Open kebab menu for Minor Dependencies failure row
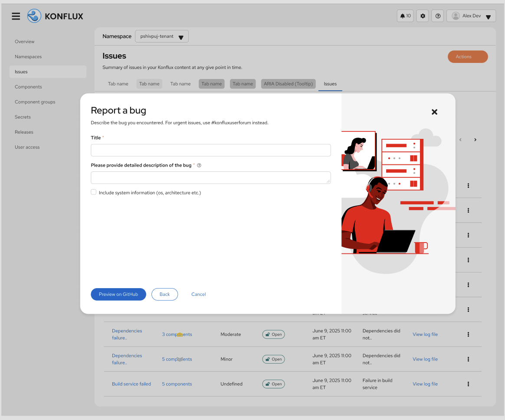 (x=468, y=359)
